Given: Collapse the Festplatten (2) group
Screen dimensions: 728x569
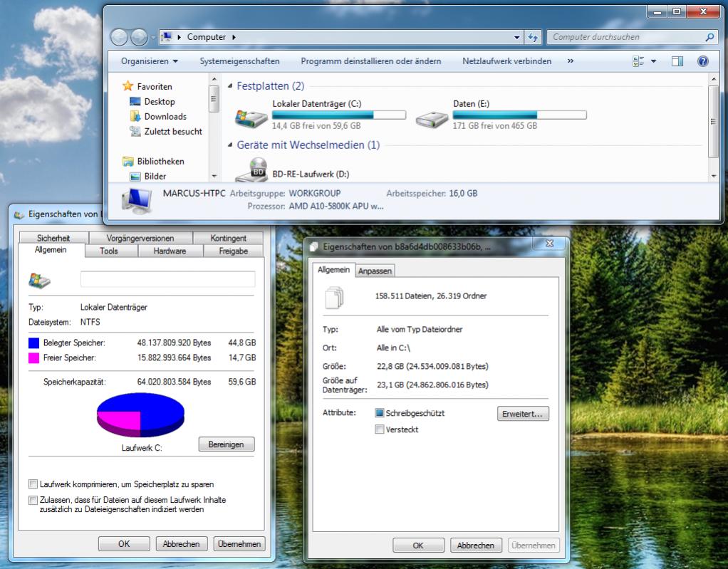Looking at the screenshot, I should [230, 86].
